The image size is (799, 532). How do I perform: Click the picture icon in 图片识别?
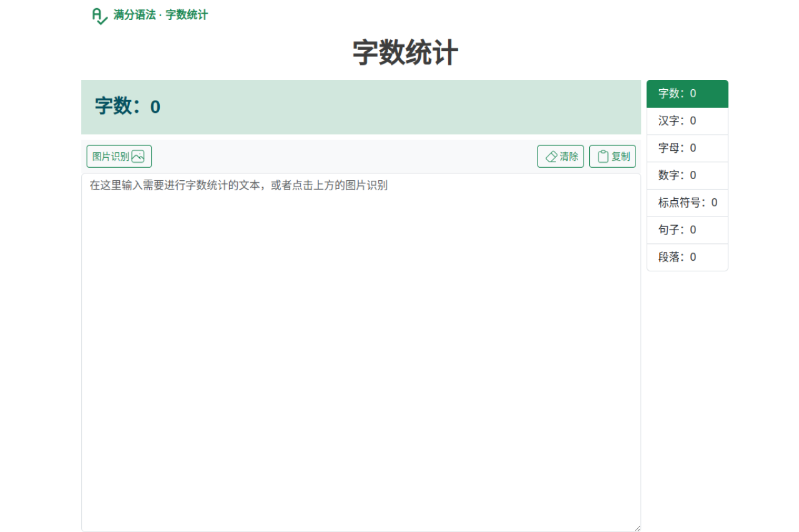pyautogui.click(x=138, y=157)
